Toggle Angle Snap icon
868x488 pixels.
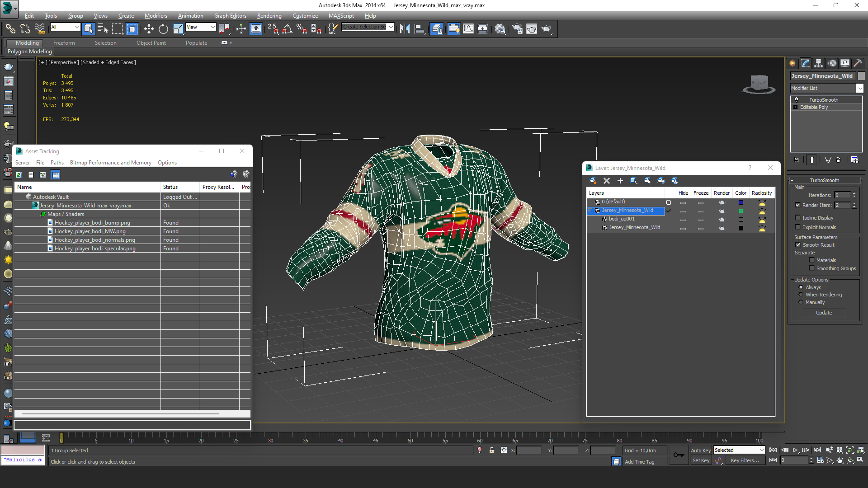point(287,29)
